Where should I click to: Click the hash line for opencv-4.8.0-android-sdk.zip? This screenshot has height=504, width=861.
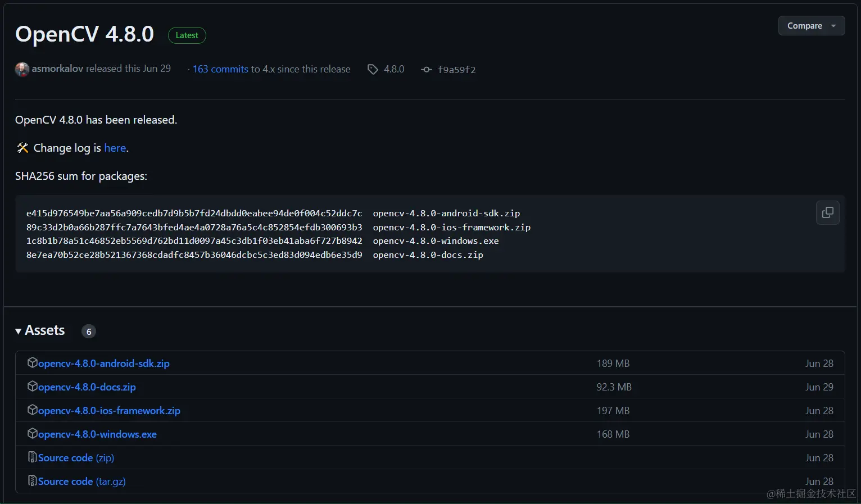[273, 214]
